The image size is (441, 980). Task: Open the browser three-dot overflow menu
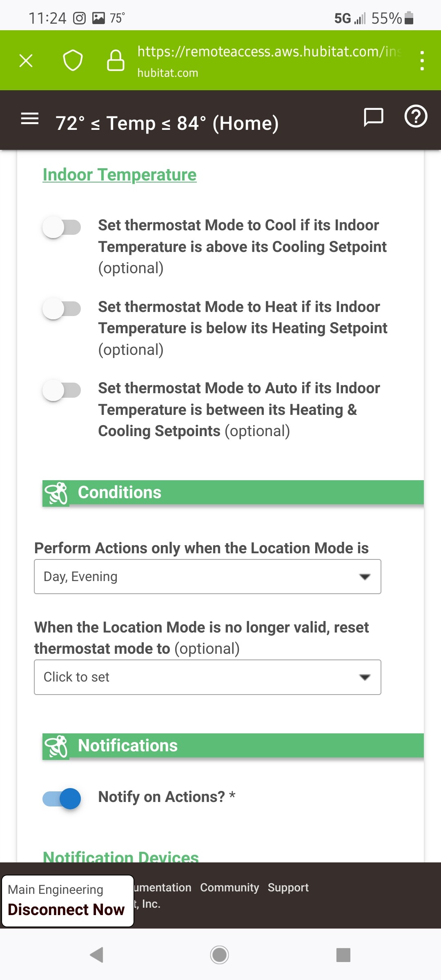point(422,60)
